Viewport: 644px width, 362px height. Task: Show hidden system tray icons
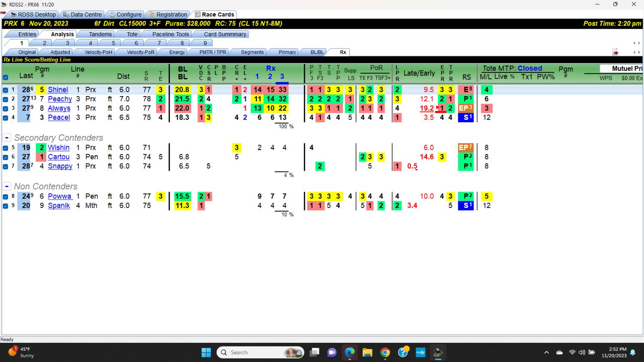click(546, 353)
